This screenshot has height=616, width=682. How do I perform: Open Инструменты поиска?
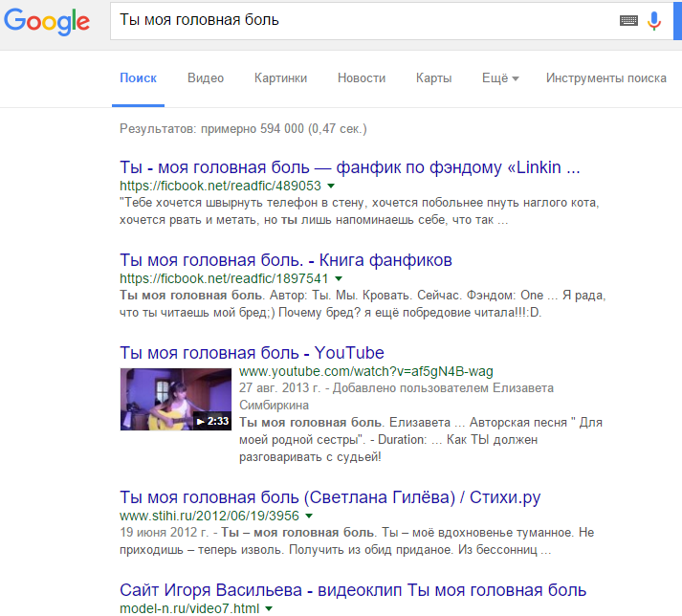coord(605,78)
